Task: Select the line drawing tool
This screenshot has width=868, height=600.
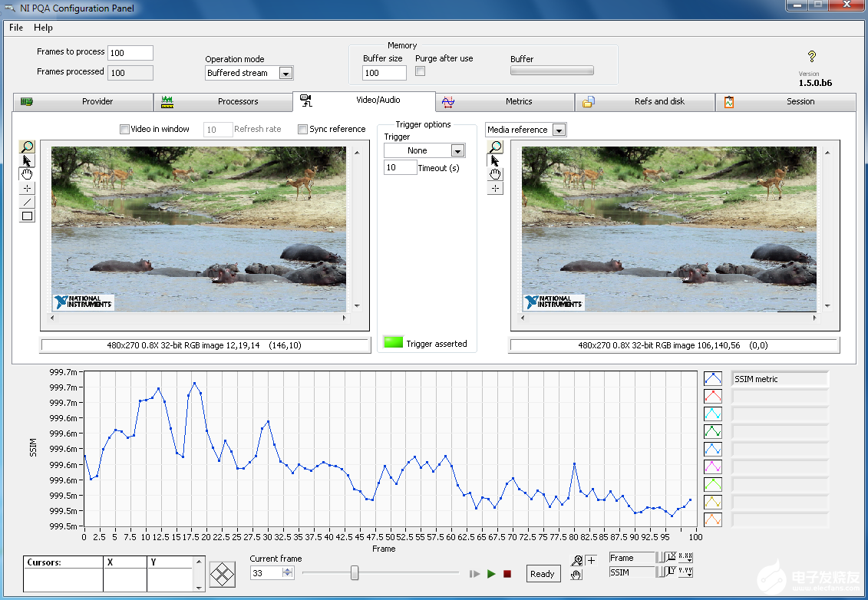Action: point(28,202)
